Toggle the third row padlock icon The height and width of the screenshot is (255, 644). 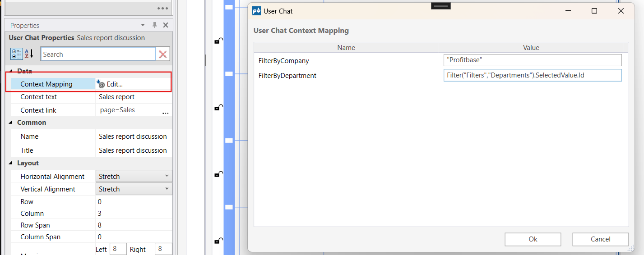(218, 174)
